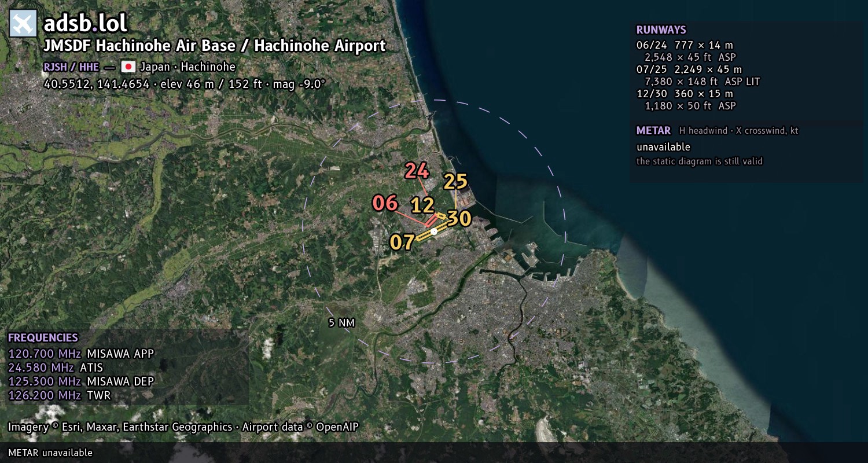Click the airplane logo icon beside adsb.lol

(x=23, y=24)
